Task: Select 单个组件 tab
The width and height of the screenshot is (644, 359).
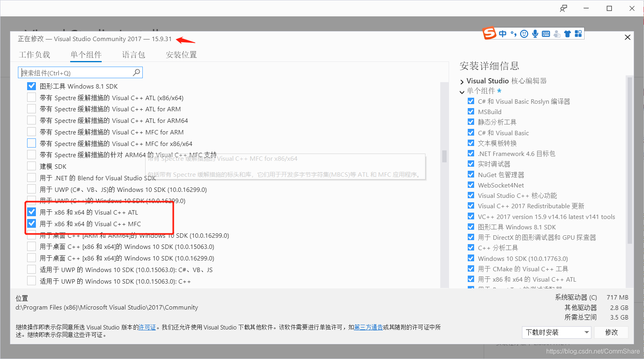Action: click(86, 55)
